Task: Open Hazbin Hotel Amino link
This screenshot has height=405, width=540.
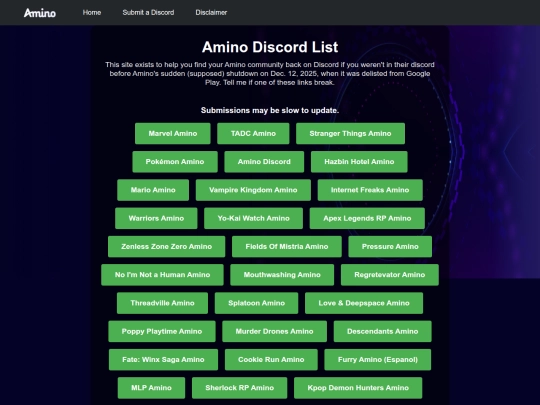Action: [359, 162]
